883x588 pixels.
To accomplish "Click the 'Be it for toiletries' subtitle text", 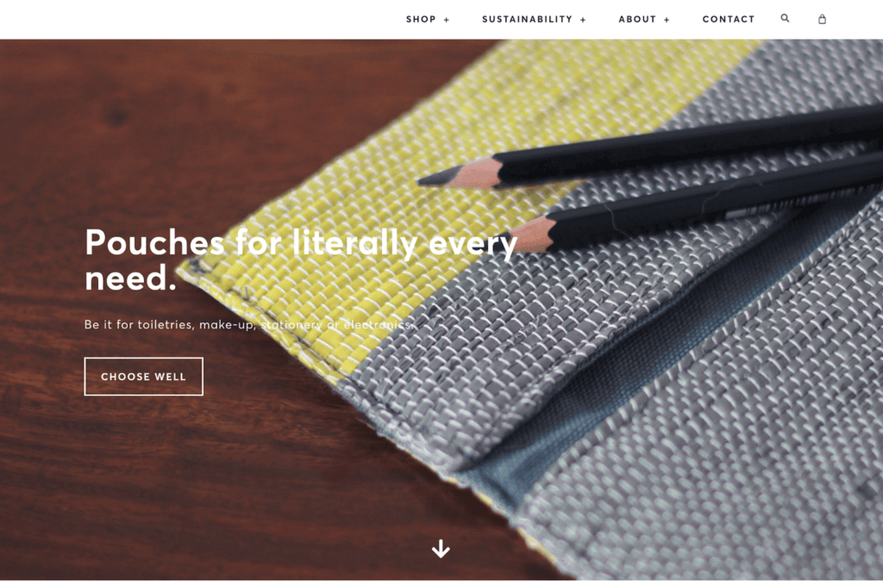I will click(x=249, y=324).
